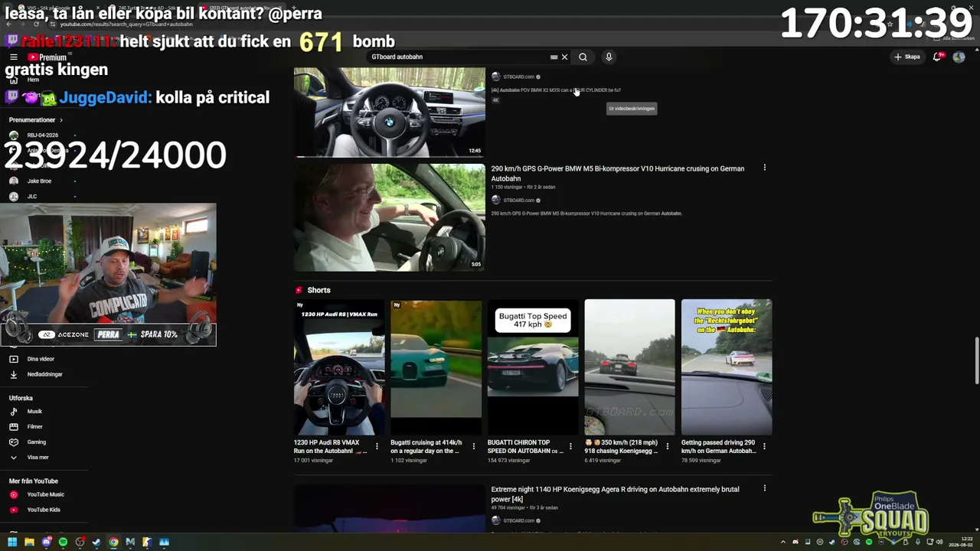
Task: Open Spotify from the taskbar
Action: pos(63,542)
